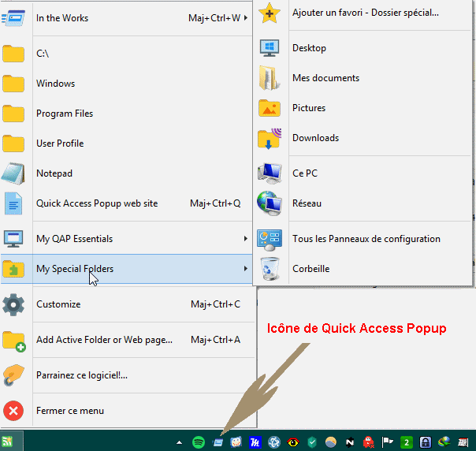Show hidden tray icons arrow
Image resolution: width=476 pixels, height=451 pixels.
pos(180,442)
